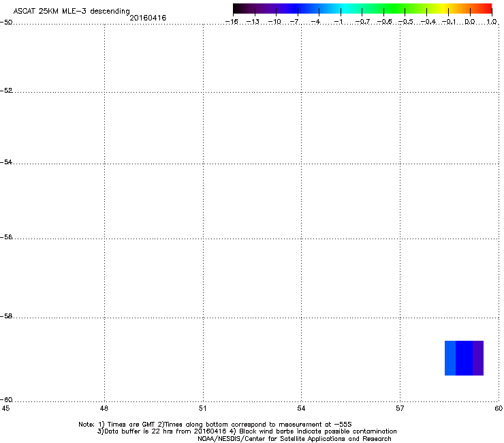The image size is (504, 443).
Task: Click the -60 latitude axis label
Action: pos(6,400)
